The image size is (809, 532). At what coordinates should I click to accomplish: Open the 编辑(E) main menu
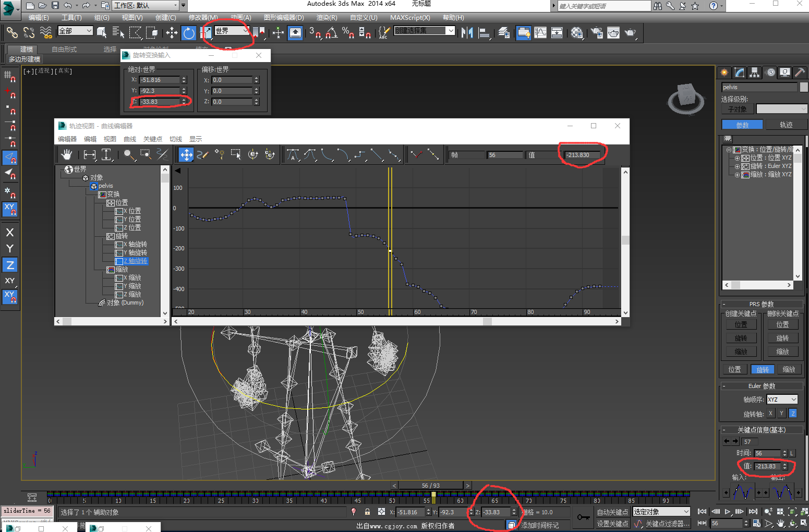tap(39, 18)
